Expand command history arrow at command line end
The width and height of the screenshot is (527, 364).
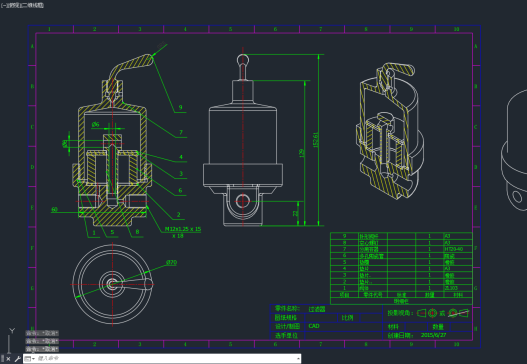tap(298, 359)
